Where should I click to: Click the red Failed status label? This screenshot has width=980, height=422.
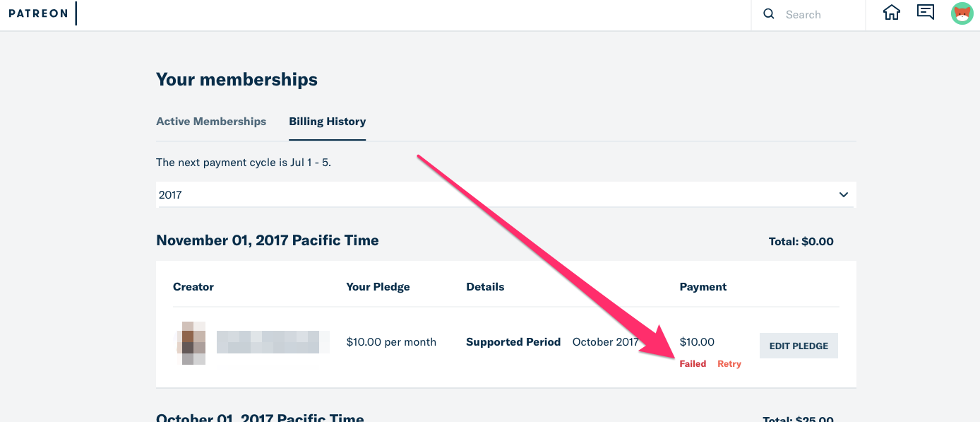[x=693, y=363]
